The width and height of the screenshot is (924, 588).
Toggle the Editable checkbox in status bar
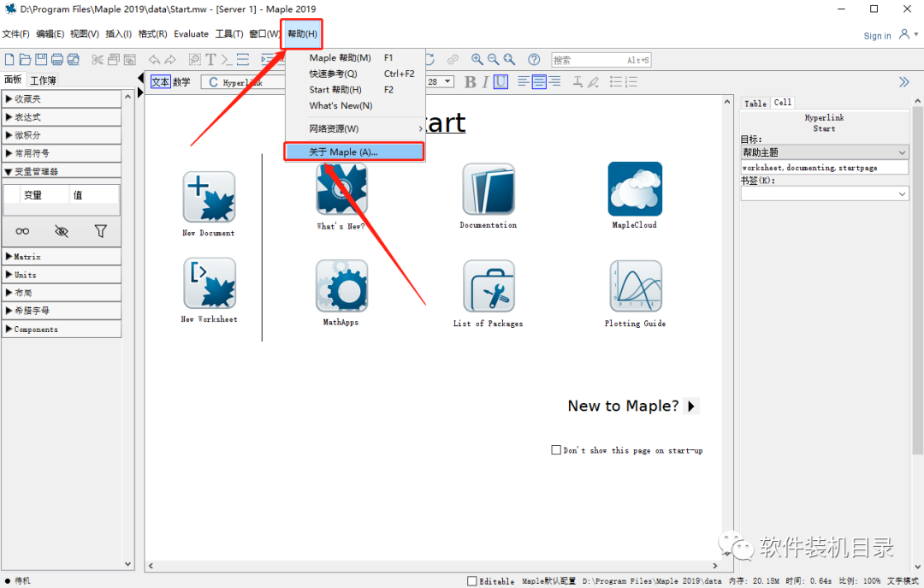(x=472, y=581)
